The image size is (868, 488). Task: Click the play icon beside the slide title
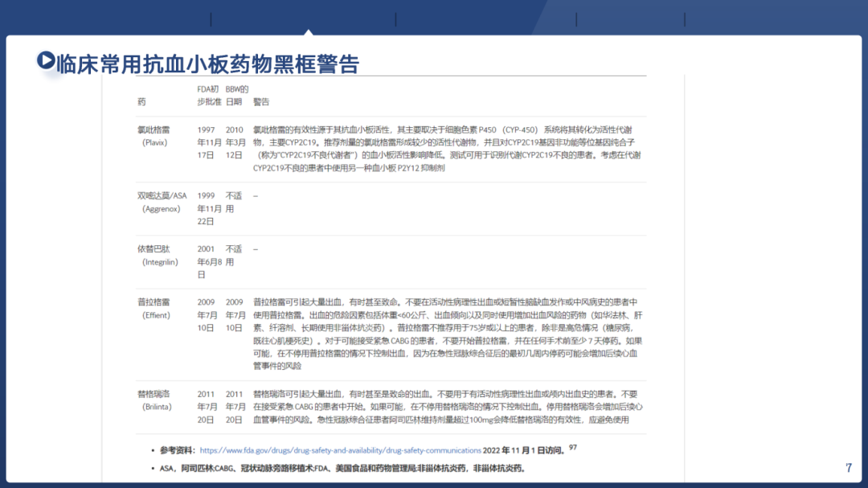[46, 60]
